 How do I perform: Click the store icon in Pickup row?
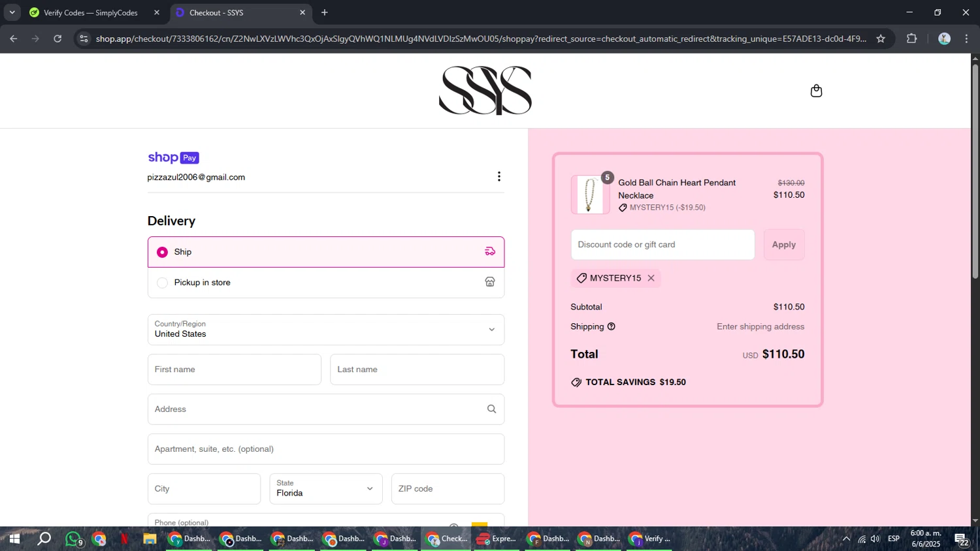[x=490, y=282]
